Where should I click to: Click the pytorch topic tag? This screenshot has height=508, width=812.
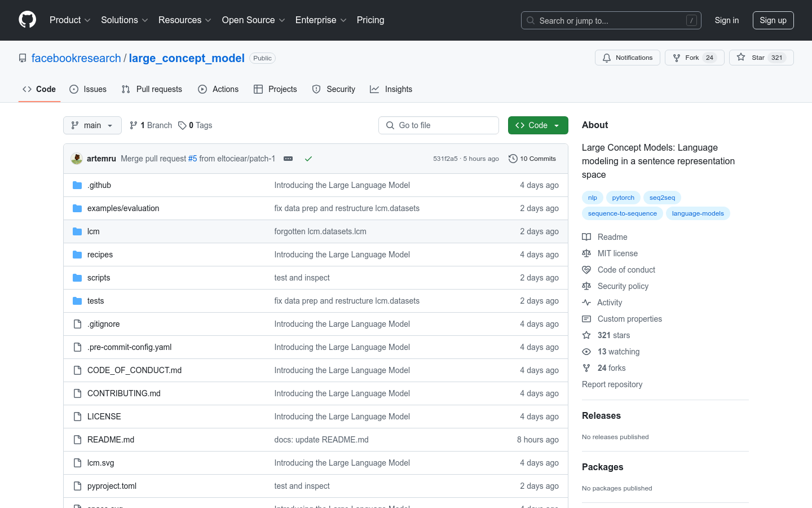pos(623,198)
